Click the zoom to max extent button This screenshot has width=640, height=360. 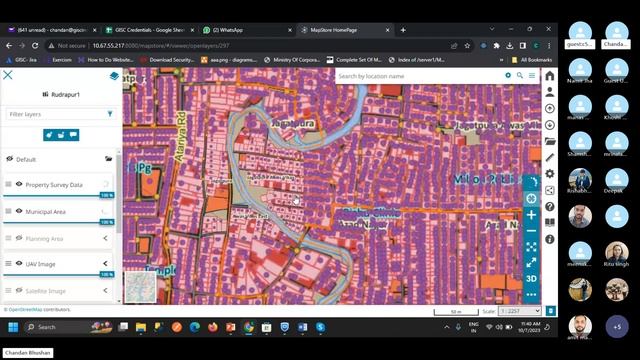point(531,247)
